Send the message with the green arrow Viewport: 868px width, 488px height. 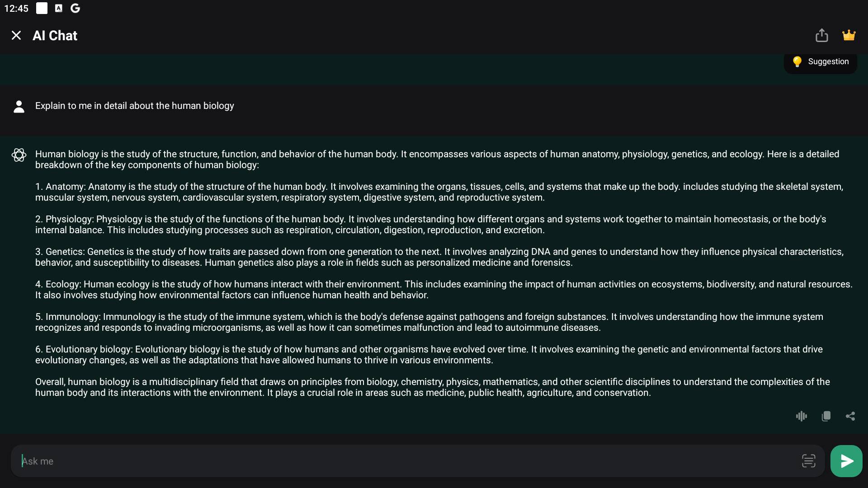pyautogui.click(x=846, y=461)
